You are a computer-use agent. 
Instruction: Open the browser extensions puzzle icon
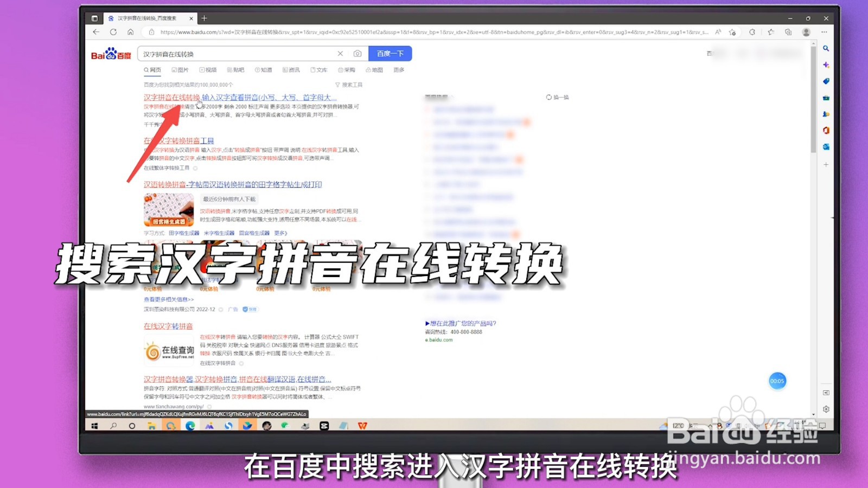(752, 32)
